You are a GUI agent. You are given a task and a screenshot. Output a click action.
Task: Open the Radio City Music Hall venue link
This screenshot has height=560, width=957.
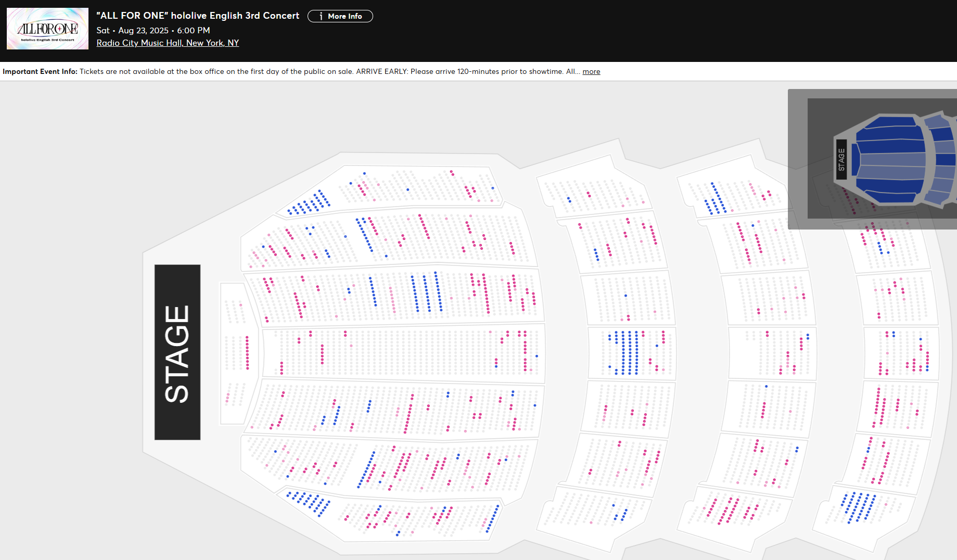pyautogui.click(x=168, y=43)
